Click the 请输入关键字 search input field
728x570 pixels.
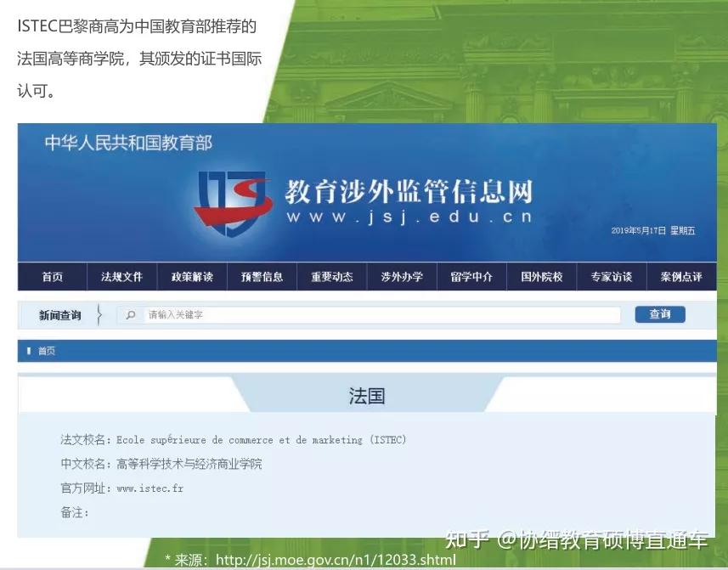point(374,314)
